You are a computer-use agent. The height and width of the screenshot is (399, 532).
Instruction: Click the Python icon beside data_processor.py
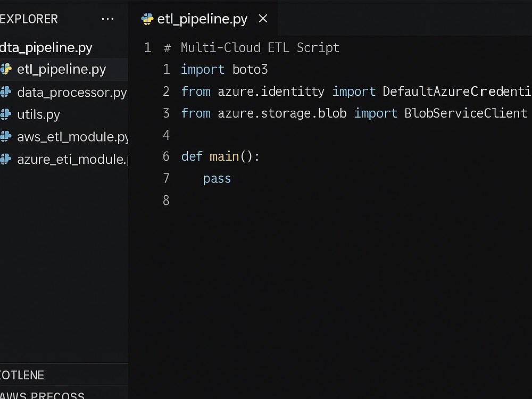6,92
